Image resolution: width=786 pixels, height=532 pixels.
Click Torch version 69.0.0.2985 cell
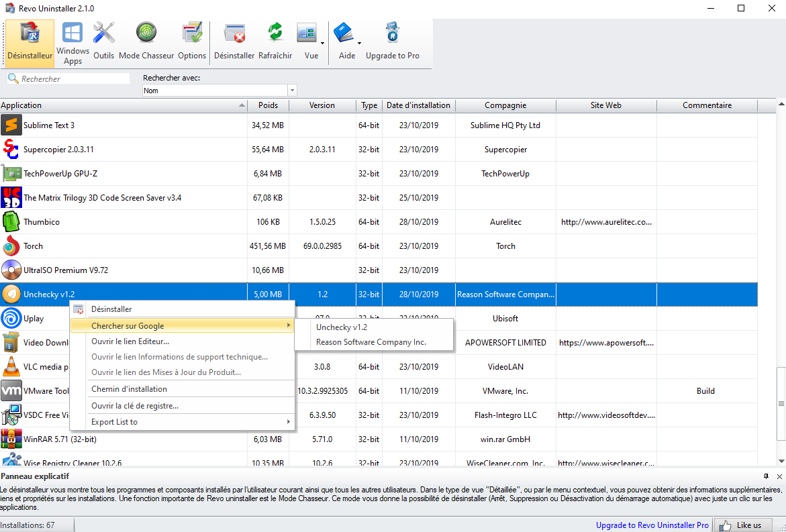pos(322,246)
